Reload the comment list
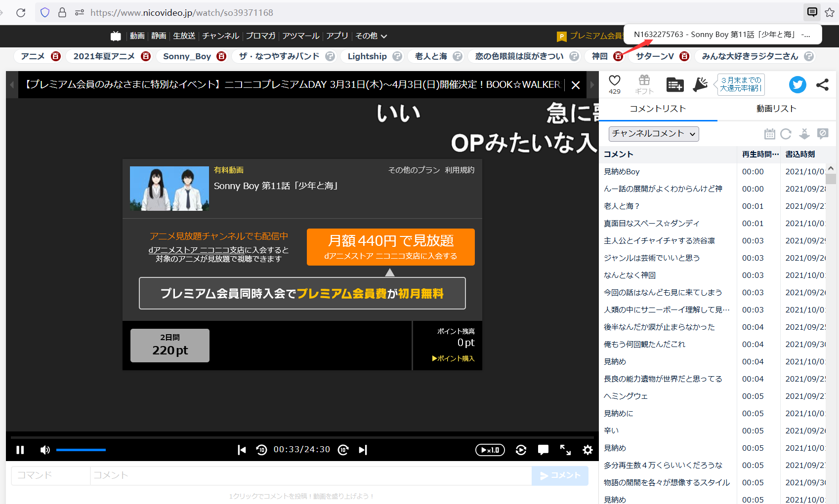 (786, 134)
